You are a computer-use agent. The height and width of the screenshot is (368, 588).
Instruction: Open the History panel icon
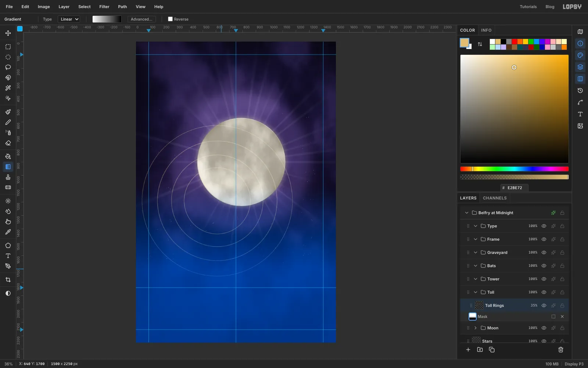click(580, 91)
